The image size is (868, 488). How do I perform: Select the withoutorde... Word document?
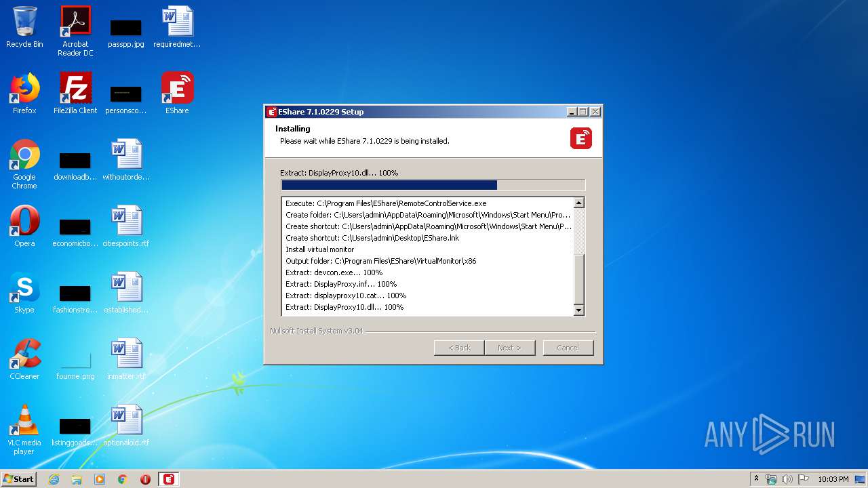(x=126, y=160)
